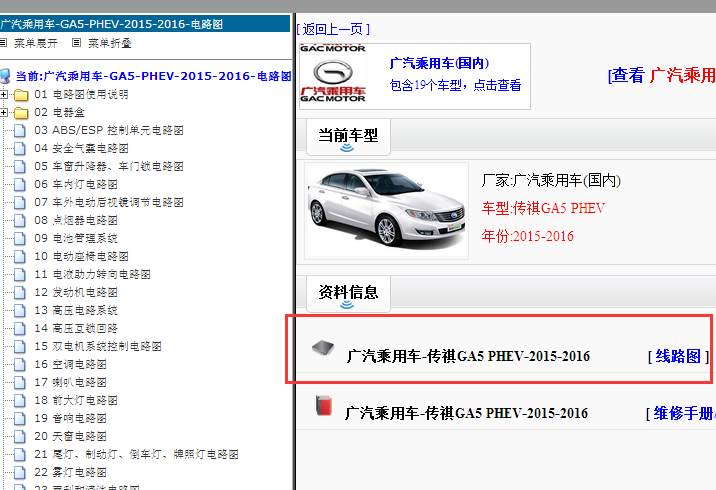Go back via 返回上一页 link
716x490 pixels.
point(333,30)
